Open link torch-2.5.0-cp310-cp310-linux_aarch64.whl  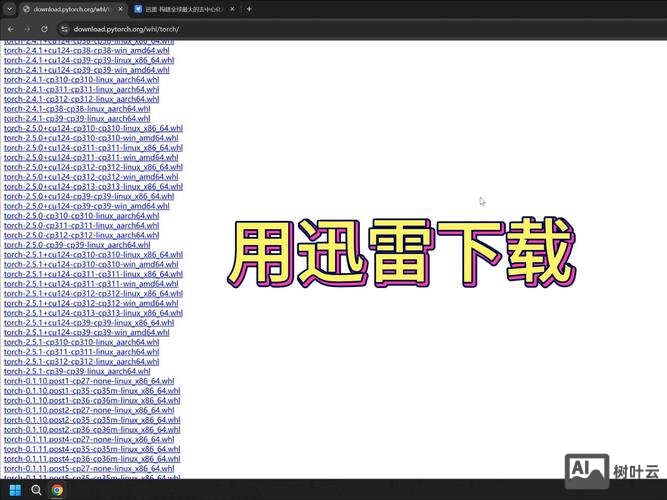pyautogui.click(x=81, y=216)
